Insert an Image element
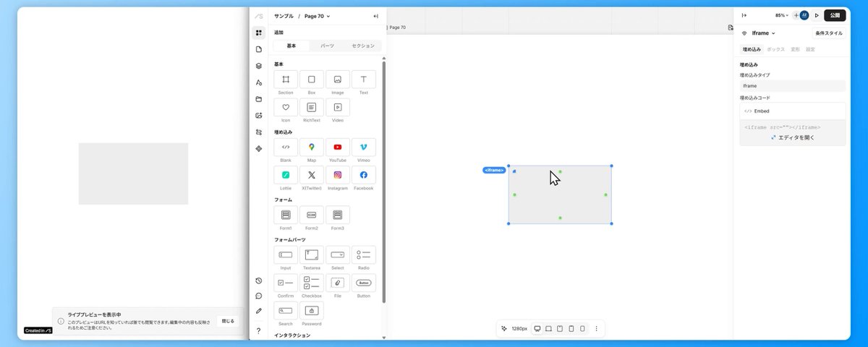The width and height of the screenshot is (868, 347). (338, 80)
